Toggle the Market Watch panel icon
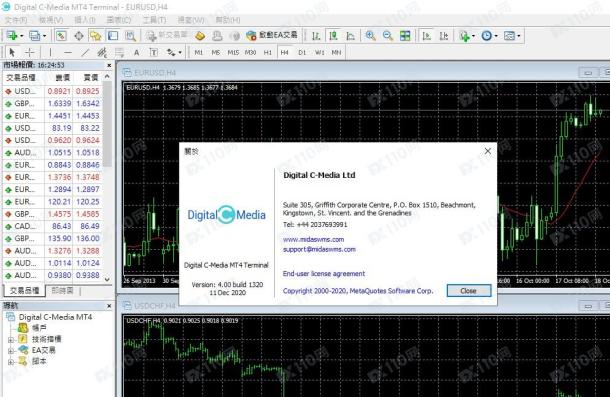This screenshot has width=610, height=397. [x=61, y=36]
